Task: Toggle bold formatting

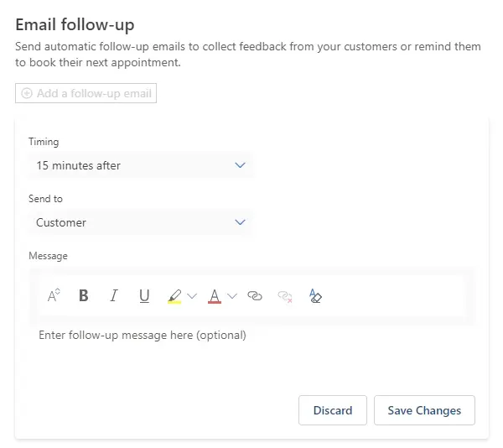Action: (x=84, y=295)
